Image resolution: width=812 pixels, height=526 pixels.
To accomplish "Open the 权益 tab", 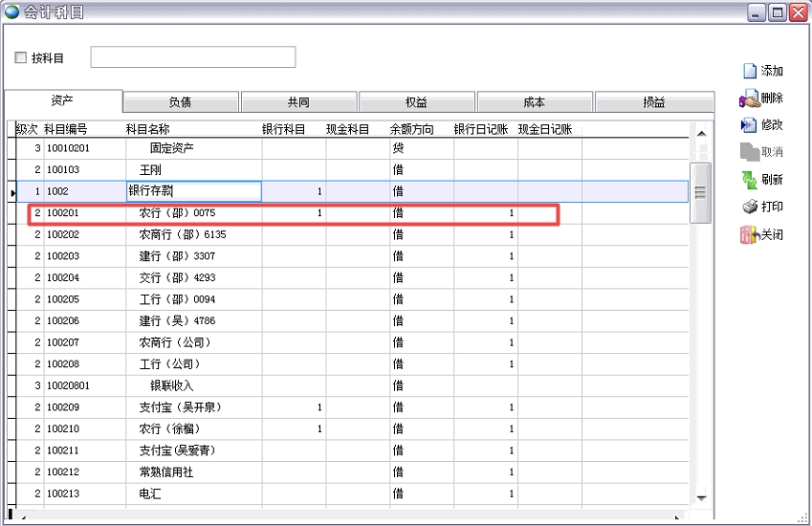I will (416, 102).
